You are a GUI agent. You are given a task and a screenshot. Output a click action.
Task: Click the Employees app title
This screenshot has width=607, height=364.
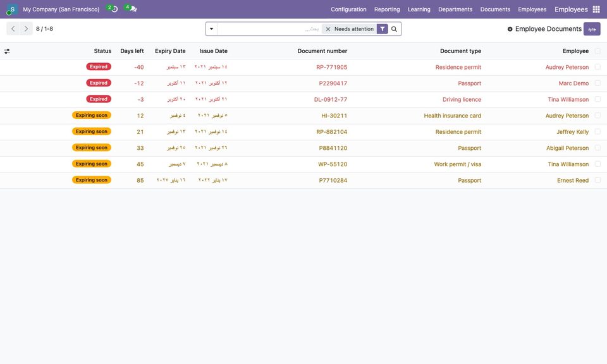point(571,9)
